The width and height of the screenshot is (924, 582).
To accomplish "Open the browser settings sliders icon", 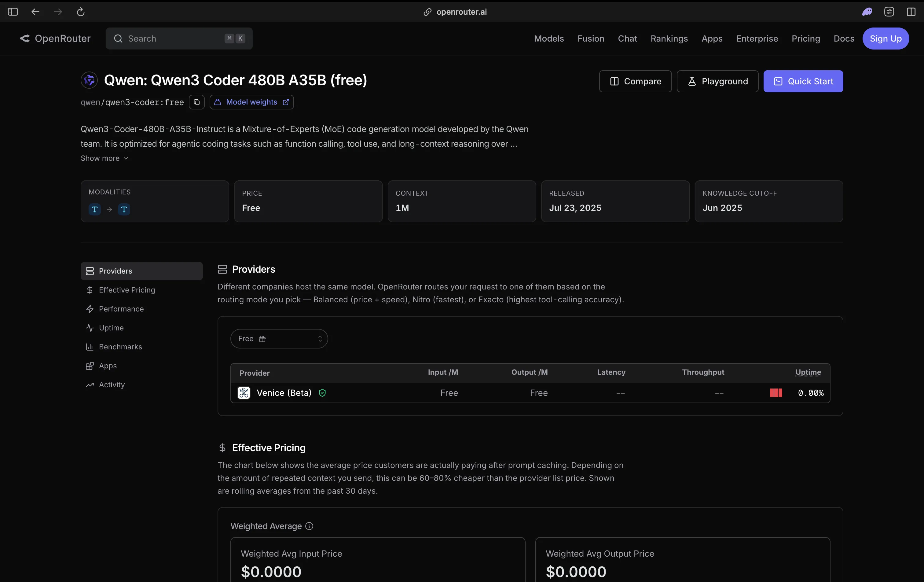I will point(889,12).
